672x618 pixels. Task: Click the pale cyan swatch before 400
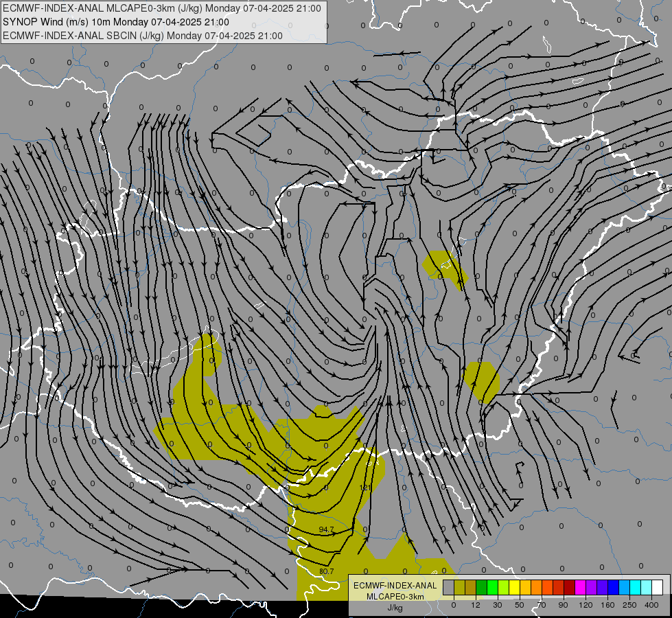pos(647,587)
